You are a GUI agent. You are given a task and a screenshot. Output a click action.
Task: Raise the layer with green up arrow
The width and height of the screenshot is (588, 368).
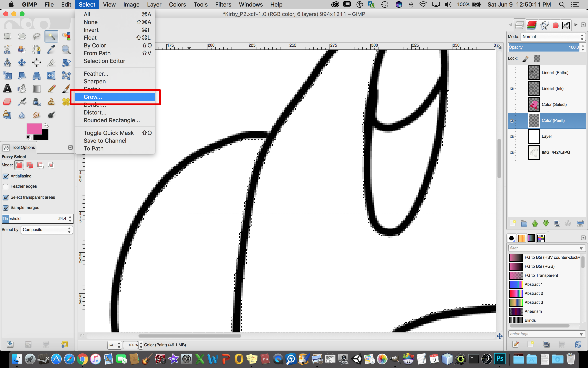pos(535,223)
